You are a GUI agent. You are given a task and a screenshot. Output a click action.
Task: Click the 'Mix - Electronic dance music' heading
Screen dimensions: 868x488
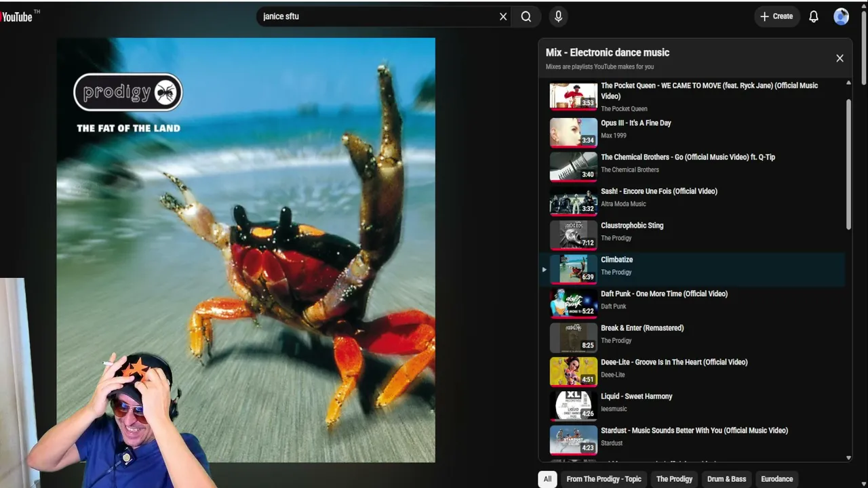tap(608, 53)
